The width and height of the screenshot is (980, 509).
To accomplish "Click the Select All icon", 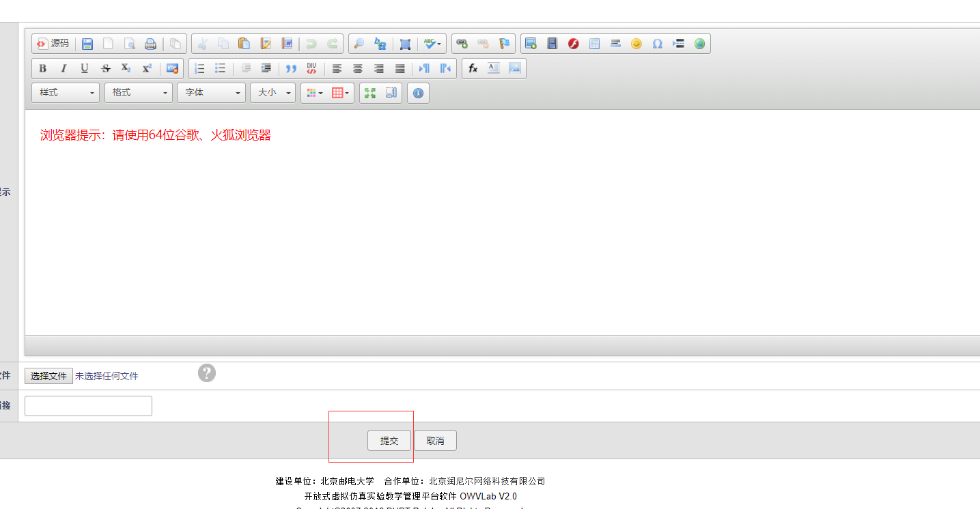I will (405, 44).
